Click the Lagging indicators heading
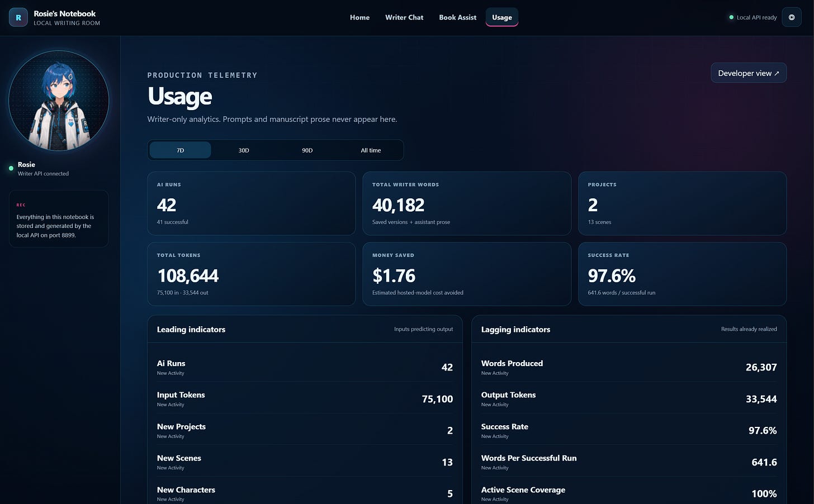The width and height of the screenshot is (814, 504). click(515, 330)
